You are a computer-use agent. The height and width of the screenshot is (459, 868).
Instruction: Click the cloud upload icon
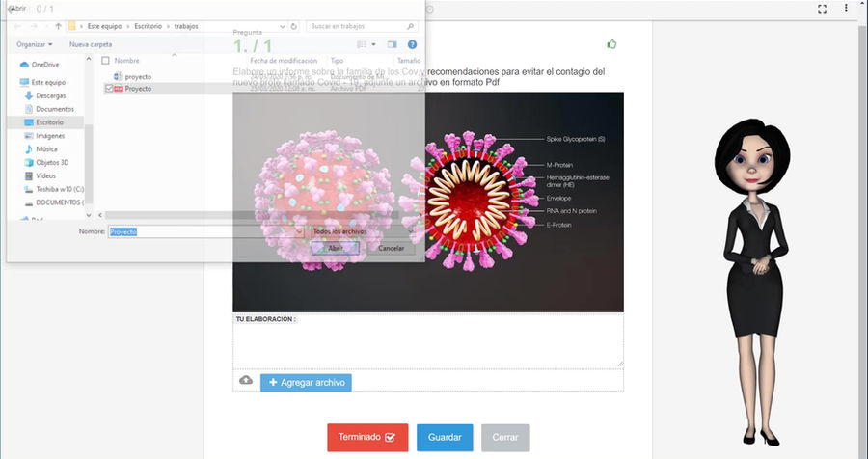(x=246, y=380)
